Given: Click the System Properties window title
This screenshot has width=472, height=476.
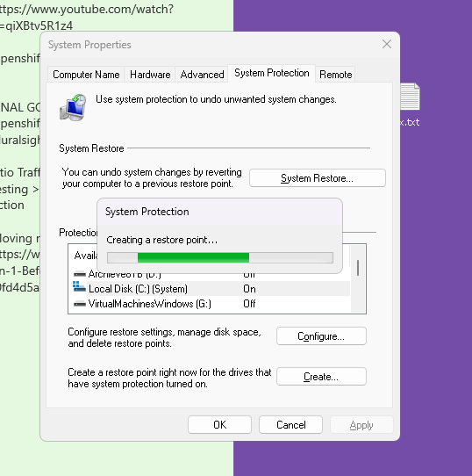Looking at the screenshot, I should pos(89,45).
